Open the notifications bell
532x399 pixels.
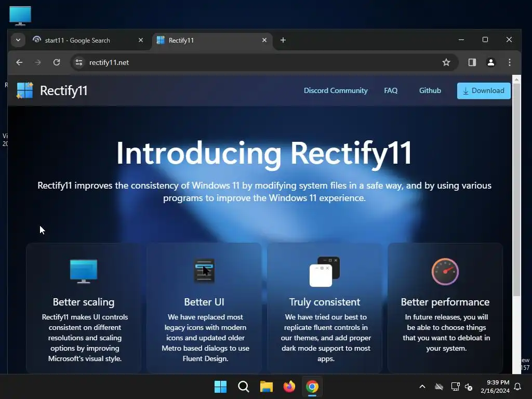coord(518,387)
